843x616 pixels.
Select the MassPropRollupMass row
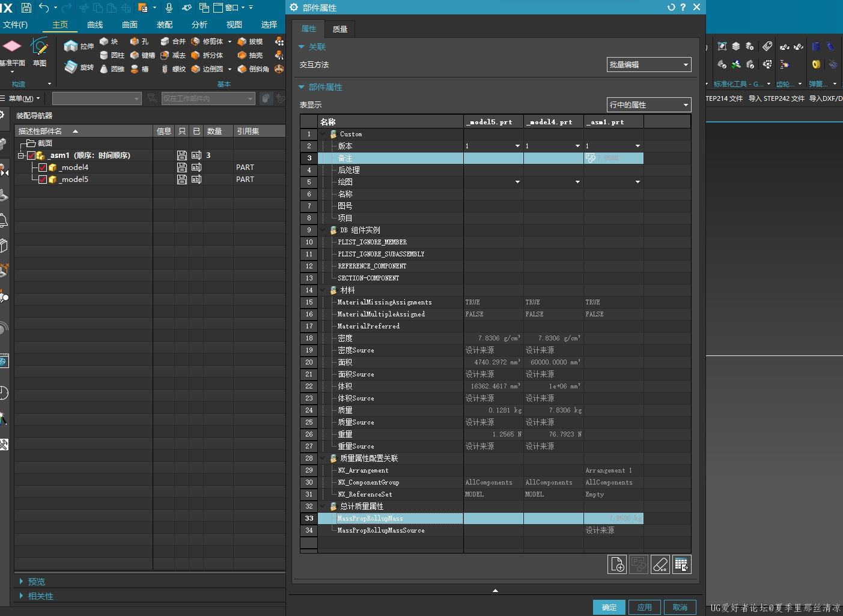click(x=472, y=518)
